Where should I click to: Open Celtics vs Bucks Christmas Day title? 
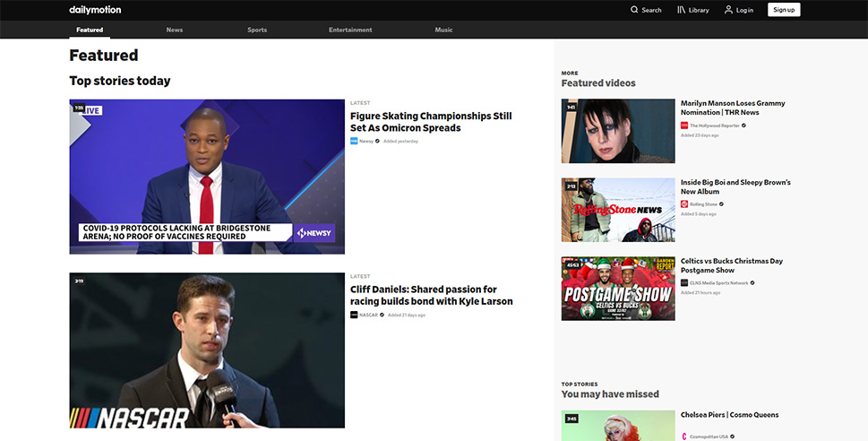732,265
